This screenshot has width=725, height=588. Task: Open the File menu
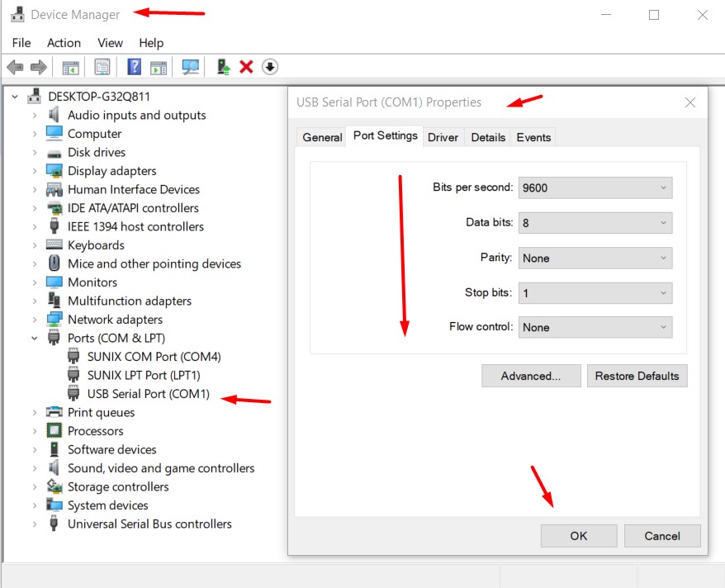tap(21, 43)
